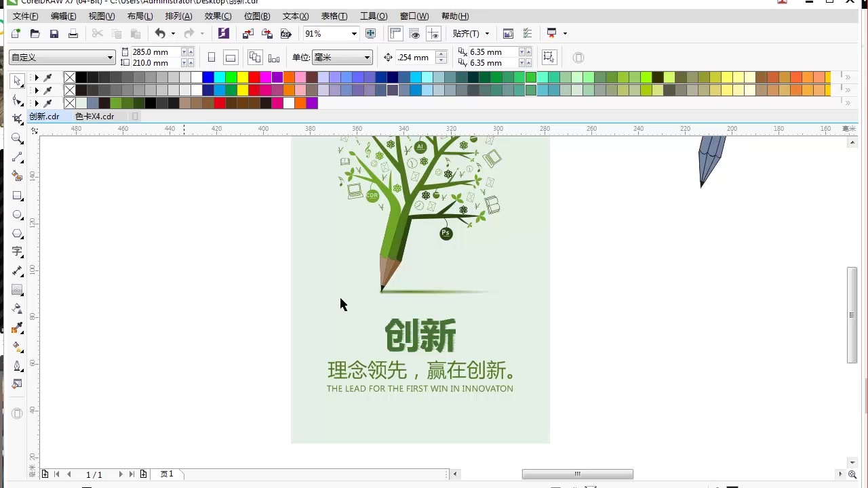Select the Outline Pen tool
The image size is (868, 488).
coord(18,365)
